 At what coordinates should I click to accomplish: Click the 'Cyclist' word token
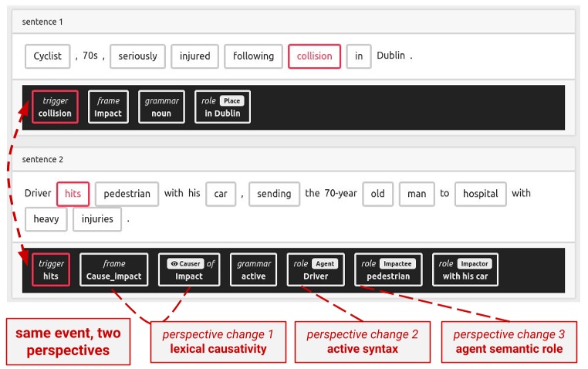click(48, 56)
